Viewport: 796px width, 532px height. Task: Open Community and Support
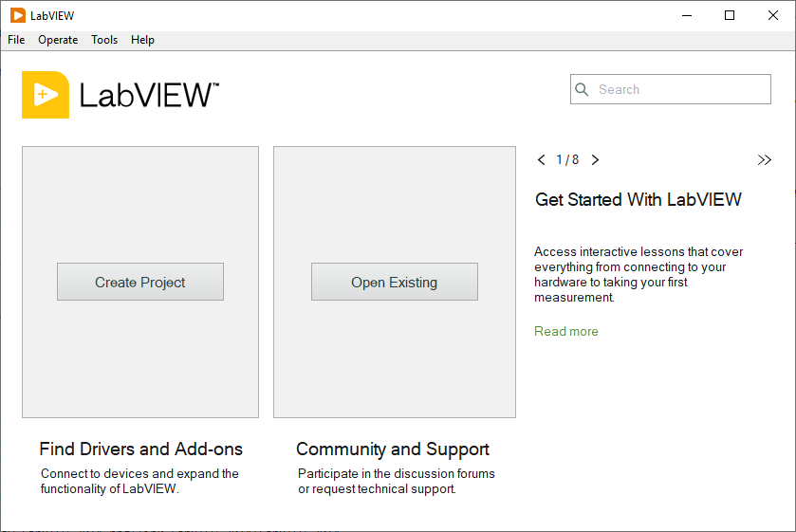tap(393, 449)
